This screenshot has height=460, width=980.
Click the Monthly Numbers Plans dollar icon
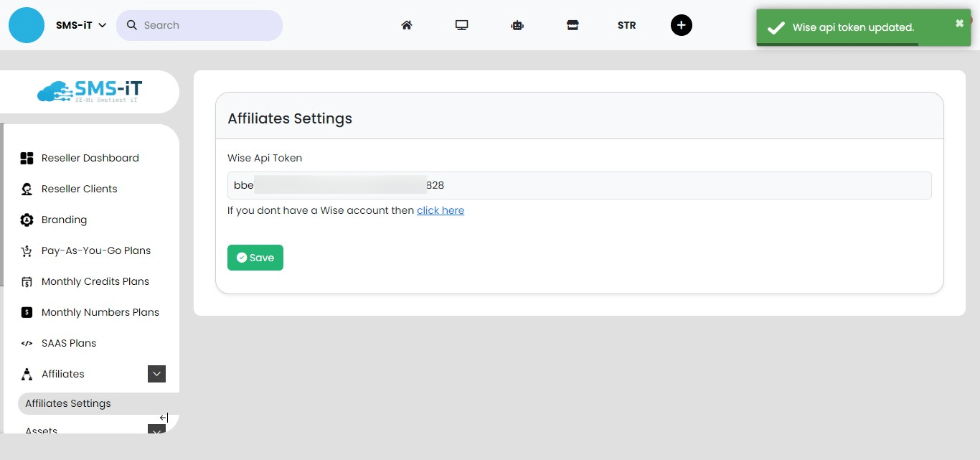click(x=27, y=311)
